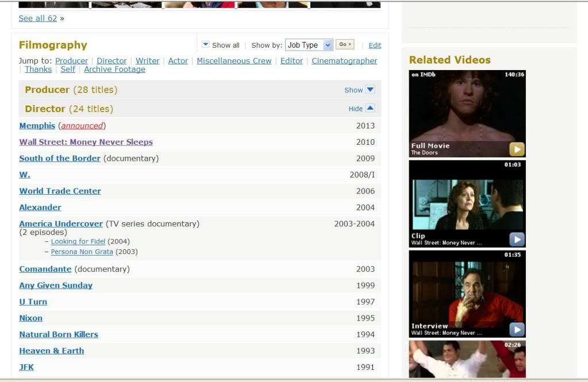Viewport: 588px width, 382px height.
Task: Jump to Archive Footage credits
Action: coord(114,70)
